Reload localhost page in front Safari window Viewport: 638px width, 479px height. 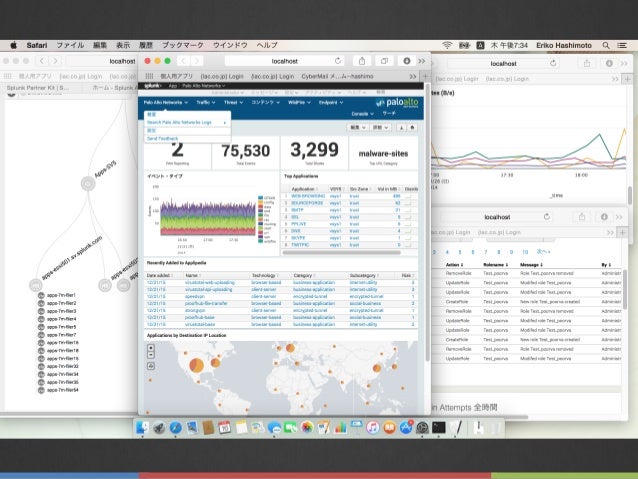338,61
